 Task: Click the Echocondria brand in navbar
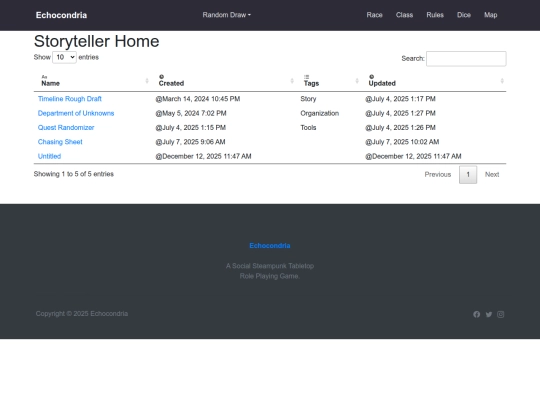click(61, 15)
